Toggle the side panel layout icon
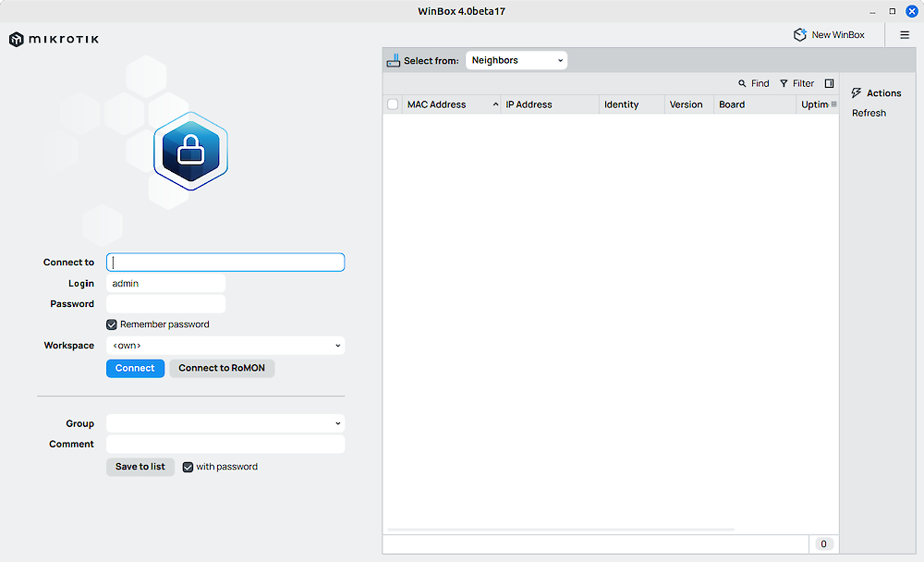 pos(829,83)
